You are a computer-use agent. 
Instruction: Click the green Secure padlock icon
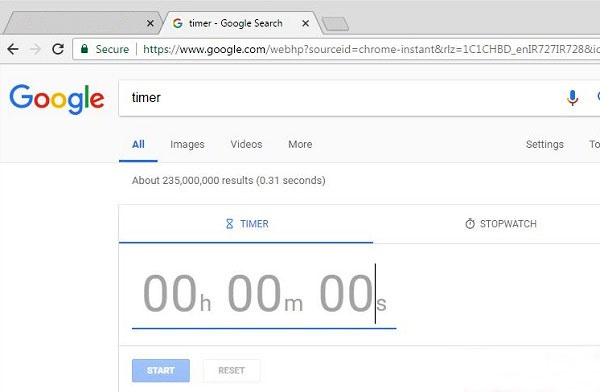(84, 49)
